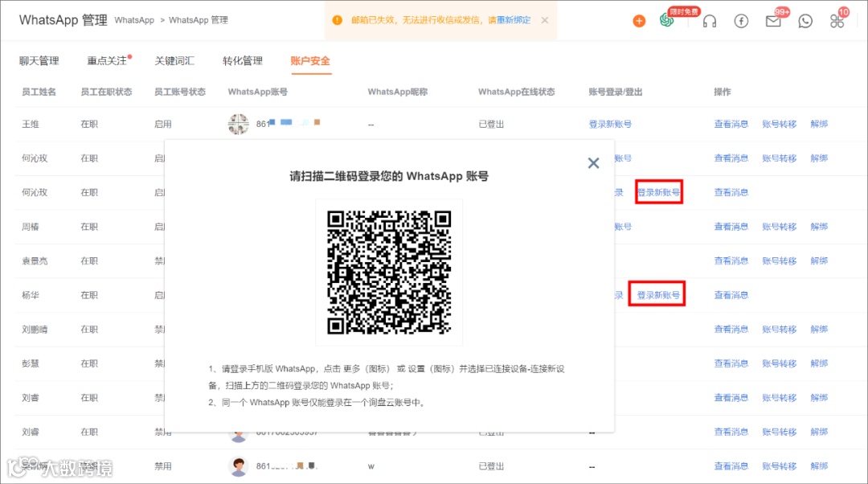
Task: Click the avatar in the row with nickname w
Action: [239, 466]
